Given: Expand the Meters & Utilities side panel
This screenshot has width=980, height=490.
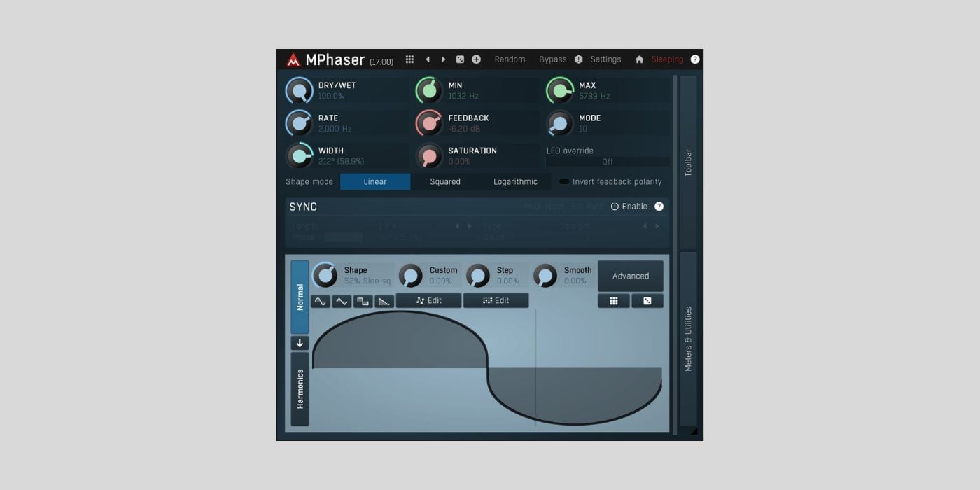Looking at the screenshot, I should 687,339.
